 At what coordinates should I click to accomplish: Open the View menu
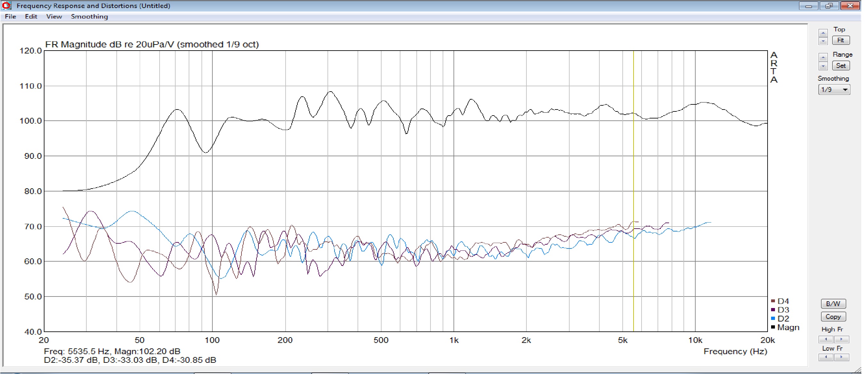point(54,17)
